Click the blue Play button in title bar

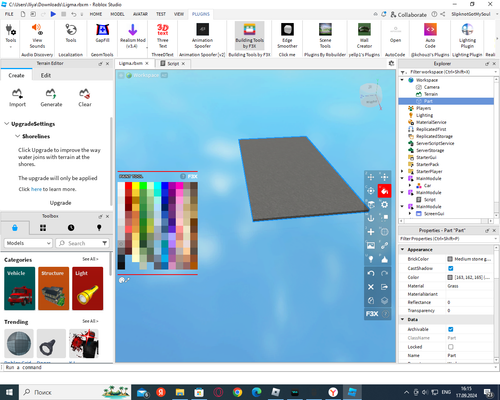[x=53, y=14]
